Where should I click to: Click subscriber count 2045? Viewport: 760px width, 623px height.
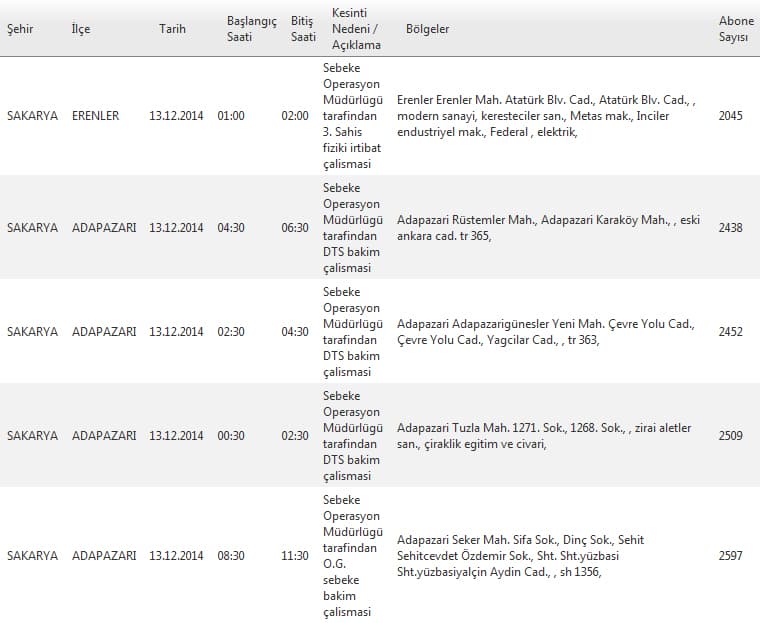click(x=730, y=116)
